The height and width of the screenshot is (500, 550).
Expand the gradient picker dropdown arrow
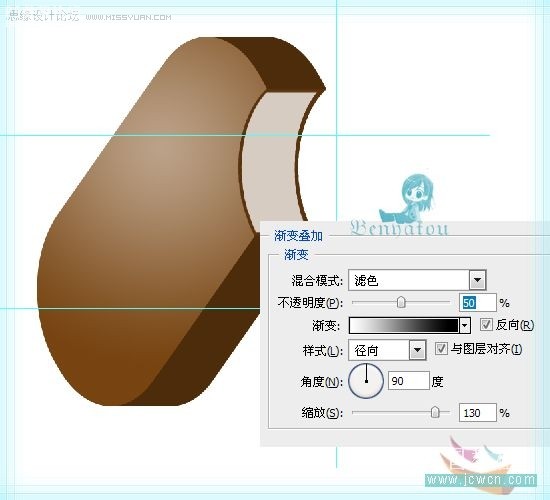(465, 326)
